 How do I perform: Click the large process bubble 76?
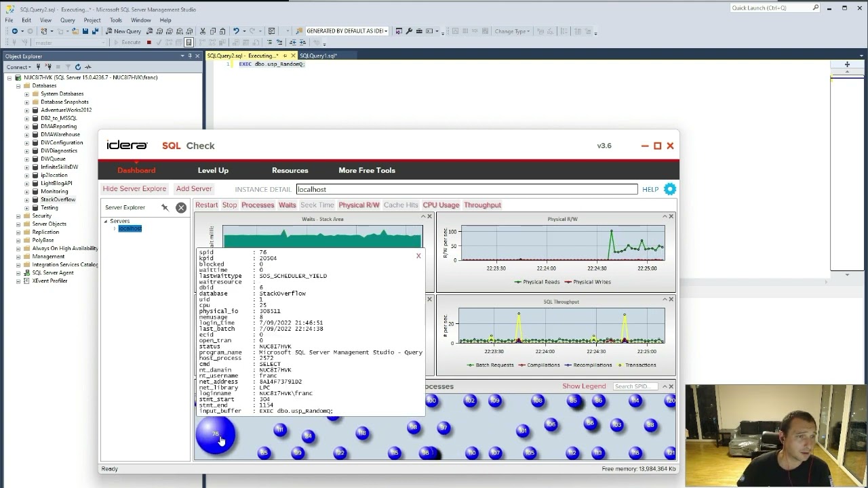pos(215,435)
